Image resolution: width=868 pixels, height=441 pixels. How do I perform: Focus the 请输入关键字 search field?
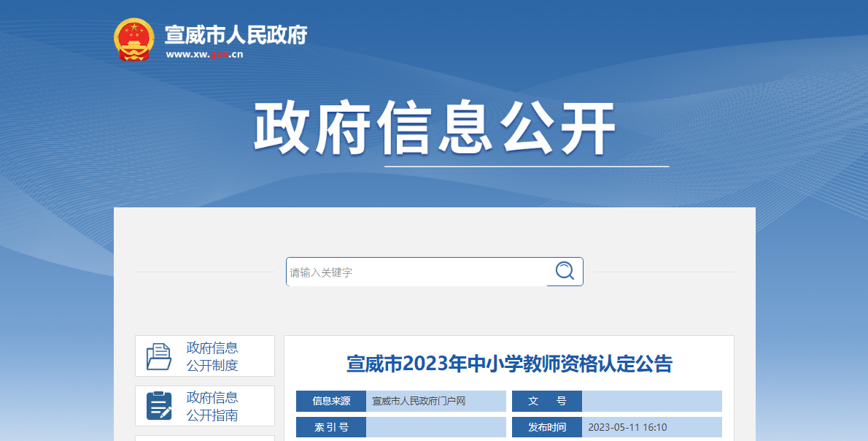[416, 272]
